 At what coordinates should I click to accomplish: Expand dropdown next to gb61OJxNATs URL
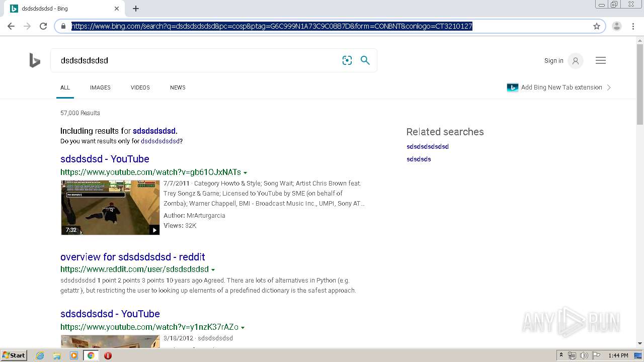tap(245, 173)
